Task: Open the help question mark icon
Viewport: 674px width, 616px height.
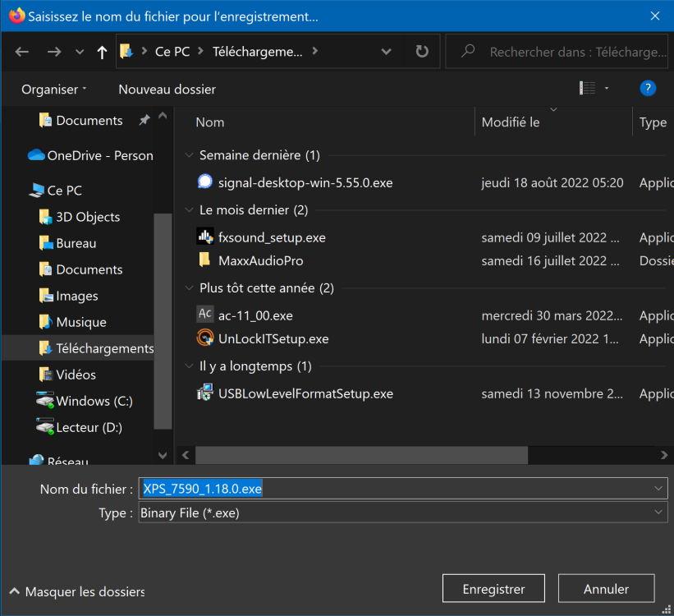Action: 648,89
